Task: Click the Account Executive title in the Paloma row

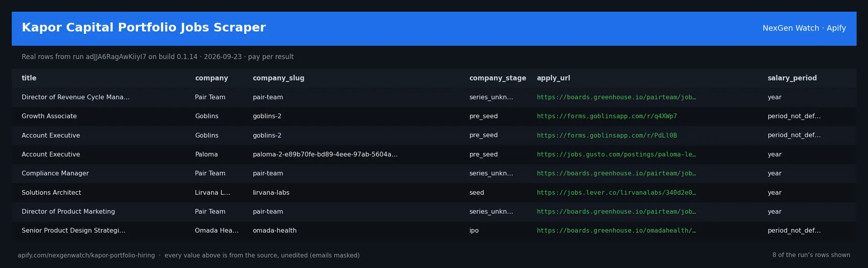Action: click(x=51, y=154)
